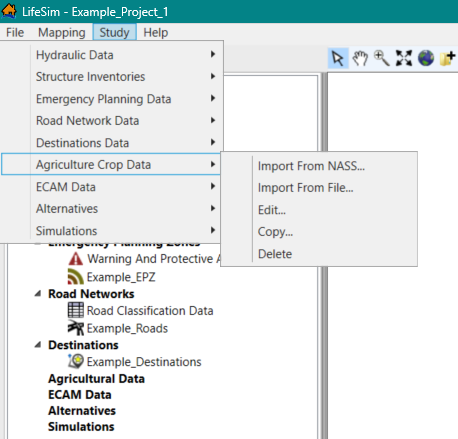The height and width of the screenshot is (439, 458).
Task: Click the Example_EPZ zone icon
Action: tap(76, 277)
